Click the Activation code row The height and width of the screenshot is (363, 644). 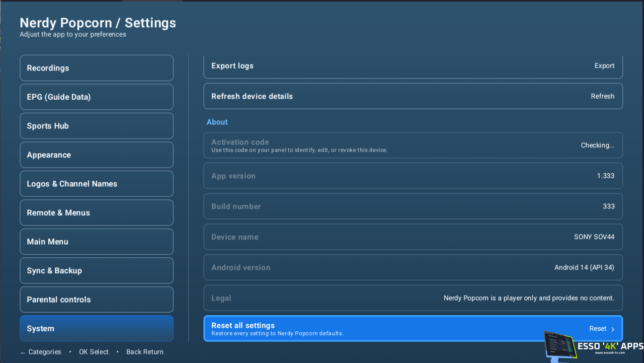[x=413, y=145]
